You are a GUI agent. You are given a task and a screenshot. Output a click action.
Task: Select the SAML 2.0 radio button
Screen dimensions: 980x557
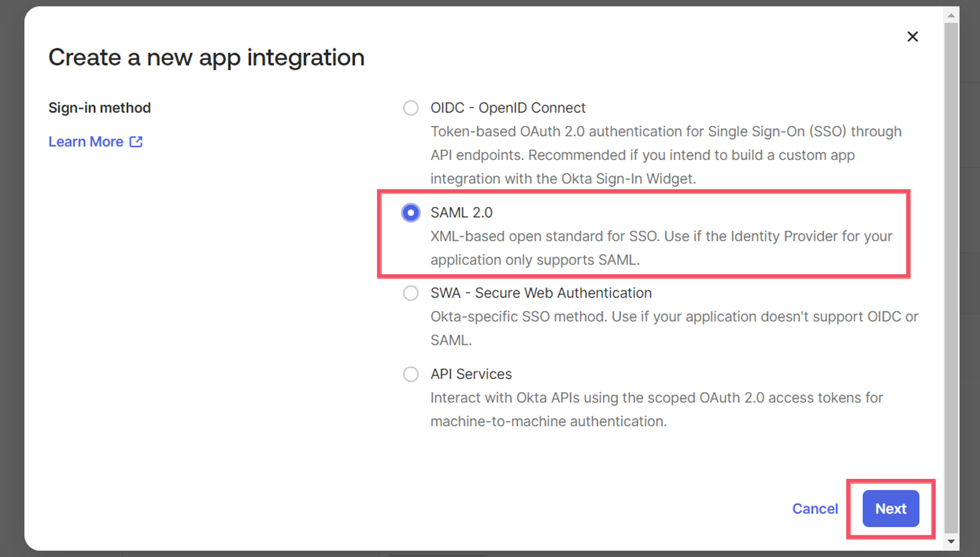410,213
